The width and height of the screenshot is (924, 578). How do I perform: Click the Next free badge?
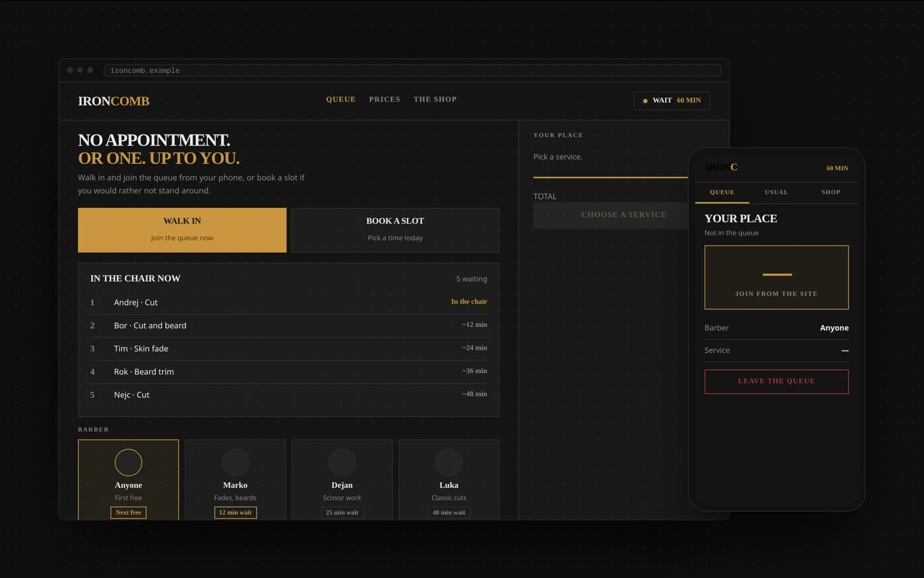point(128,513)
